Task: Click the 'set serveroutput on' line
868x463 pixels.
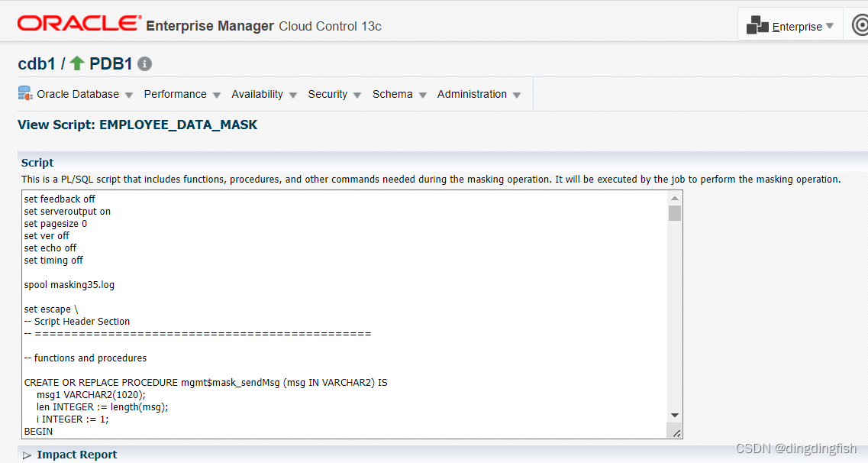Action: click(x=67, y=211)
